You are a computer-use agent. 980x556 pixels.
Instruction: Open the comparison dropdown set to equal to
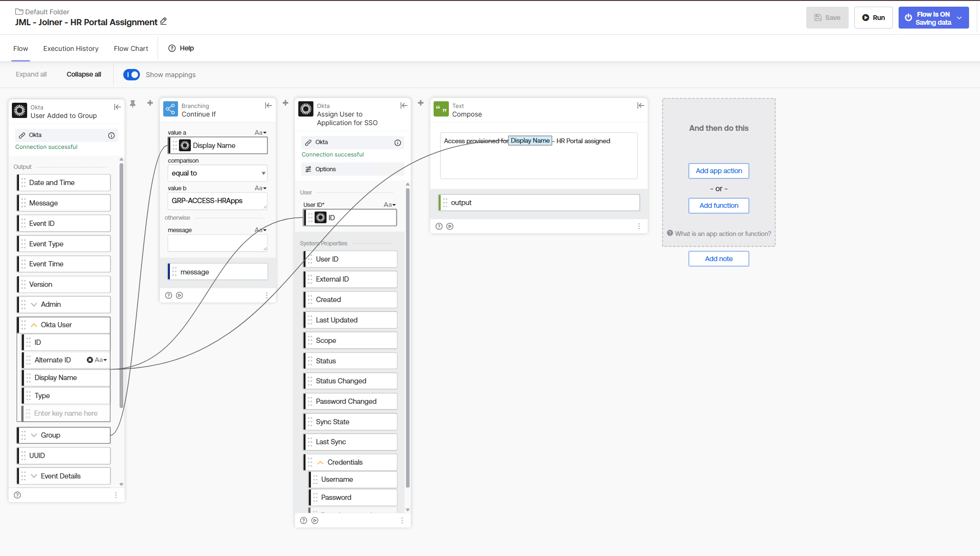coord(218,173)
